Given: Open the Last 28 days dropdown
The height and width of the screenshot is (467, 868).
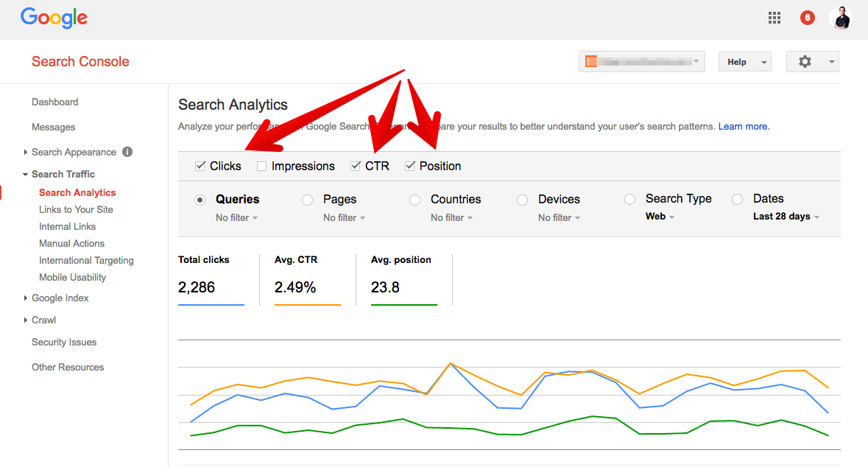Looking at the screenshot, I should point(786,217).
